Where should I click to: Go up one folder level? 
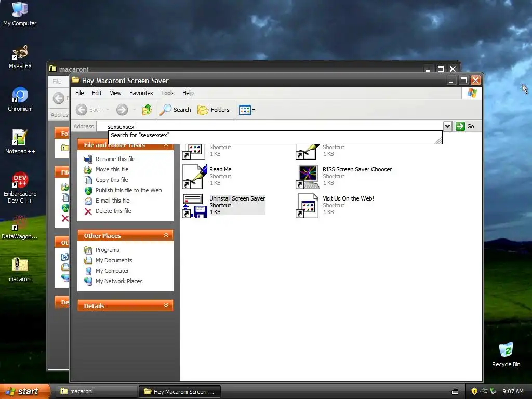click(147, 110)
